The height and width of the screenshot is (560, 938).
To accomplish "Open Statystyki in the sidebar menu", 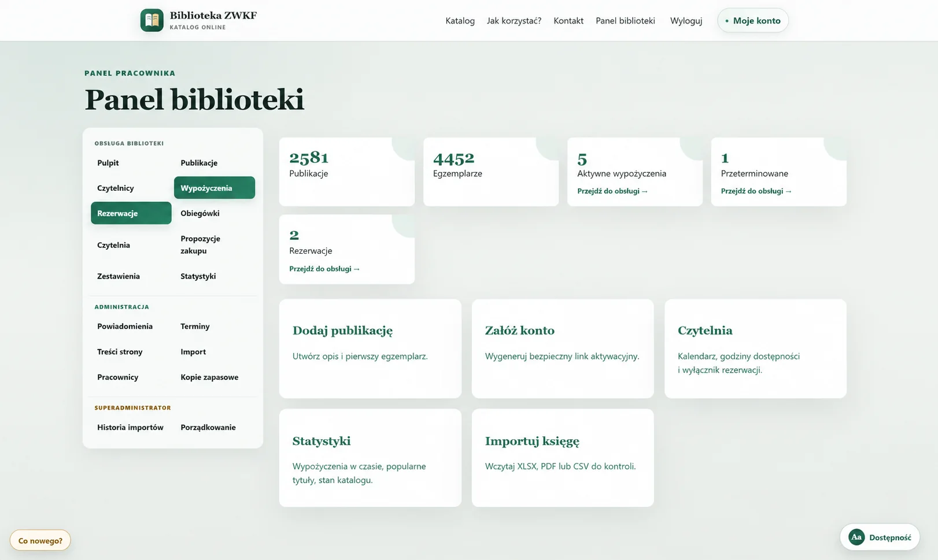I will pyautogui.click(x=215, y=276).
